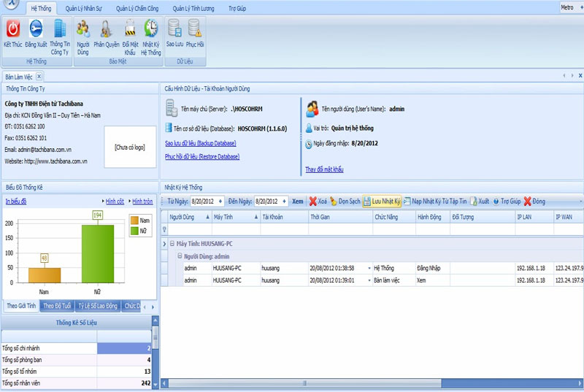
Task: Click the Sao lưu dữ liệu (Backup Database) link
Action: coord(200,143)
